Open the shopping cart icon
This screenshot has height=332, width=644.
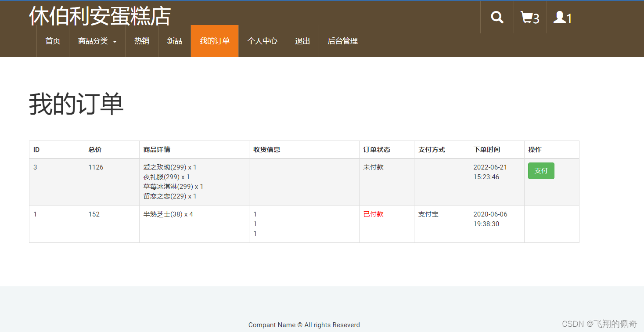[529, 18]
